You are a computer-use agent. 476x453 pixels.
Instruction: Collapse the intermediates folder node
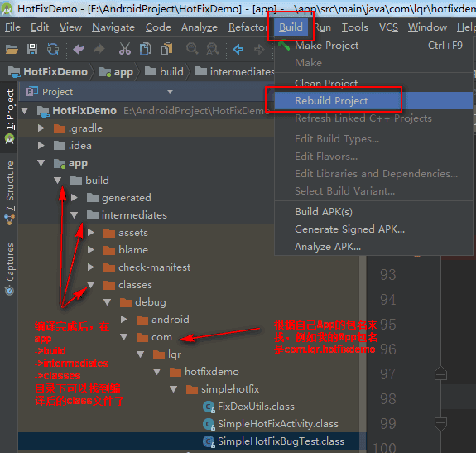pyautogui.click(x=74, y=215)
